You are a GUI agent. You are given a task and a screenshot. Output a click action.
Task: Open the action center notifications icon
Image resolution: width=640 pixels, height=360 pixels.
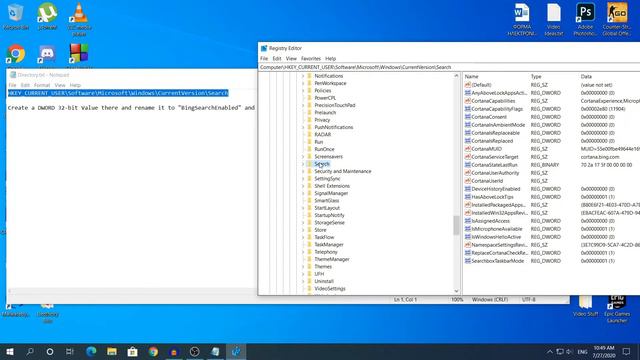[627, 351]
